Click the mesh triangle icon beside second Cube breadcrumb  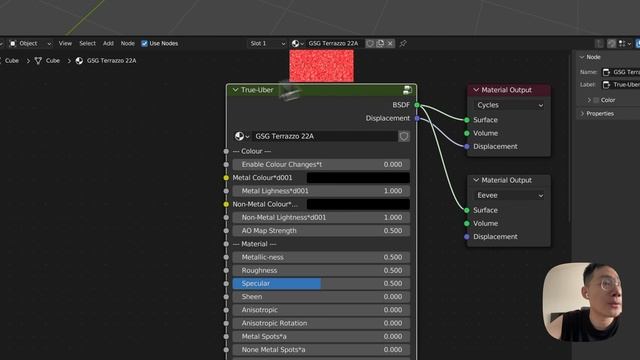[x=38, y=61]
